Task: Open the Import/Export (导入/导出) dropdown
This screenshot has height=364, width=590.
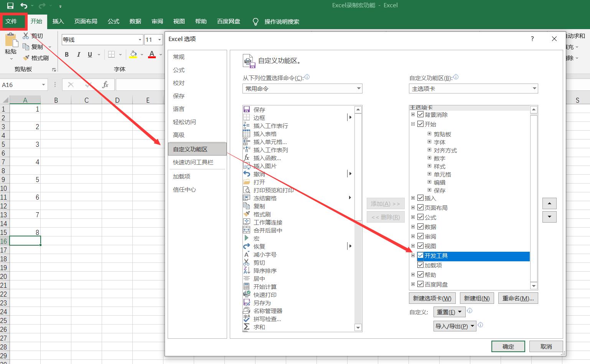Action: 455,326
